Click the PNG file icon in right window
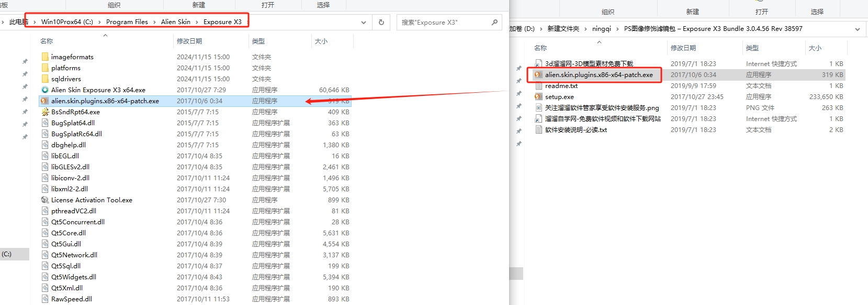Image resolution: width=868 pixels, height=305 pixels. (x=538, y=107)
